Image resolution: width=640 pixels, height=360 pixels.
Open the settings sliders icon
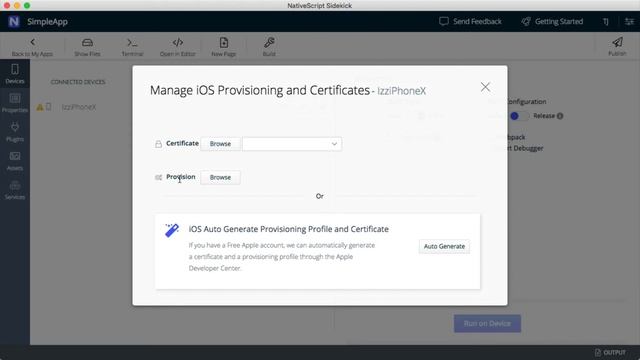tap(629, 22)
